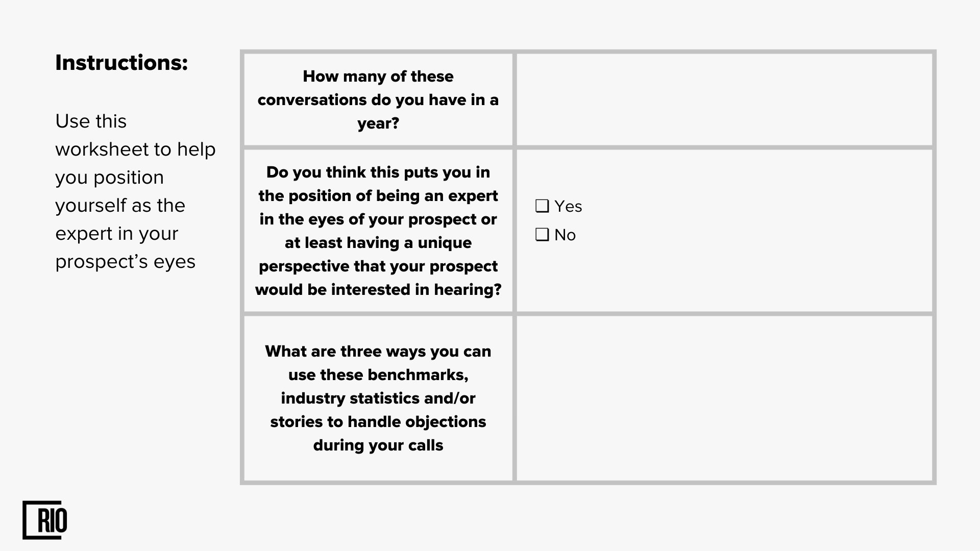
Task: Click the conversations-per-year answer field
Action: (725, 99)
